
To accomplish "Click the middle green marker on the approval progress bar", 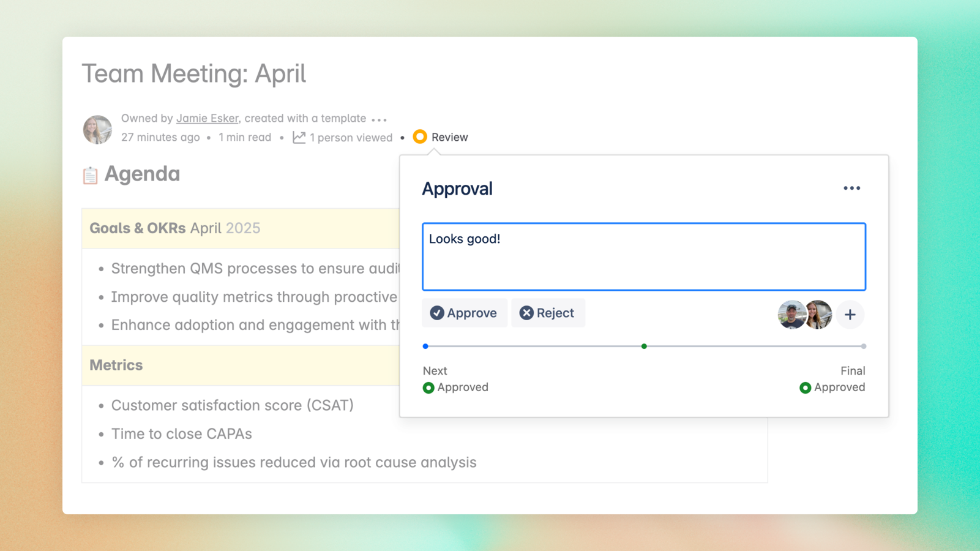I will click(x=644, y=346).
